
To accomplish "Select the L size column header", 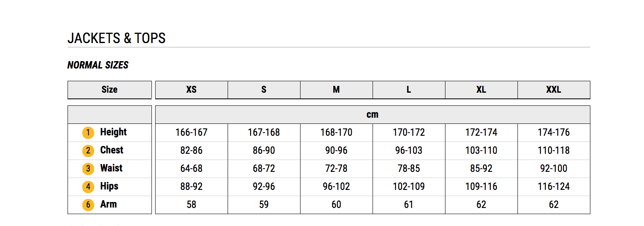I will point(409,90).
